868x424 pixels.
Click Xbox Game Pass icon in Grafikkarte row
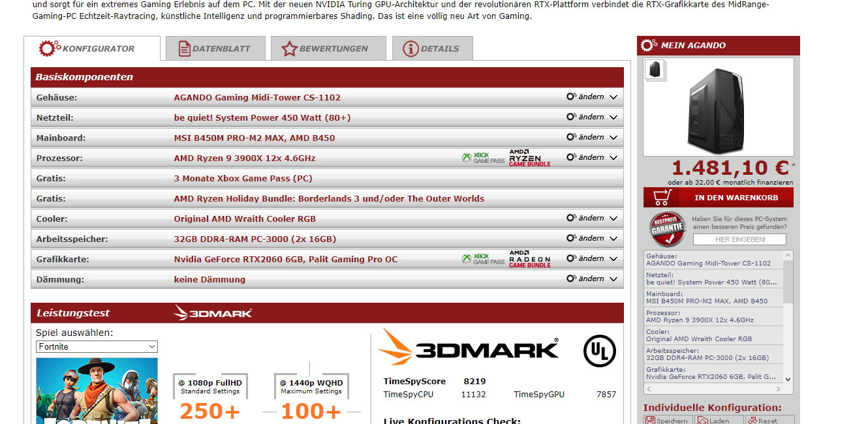[483, 259]
